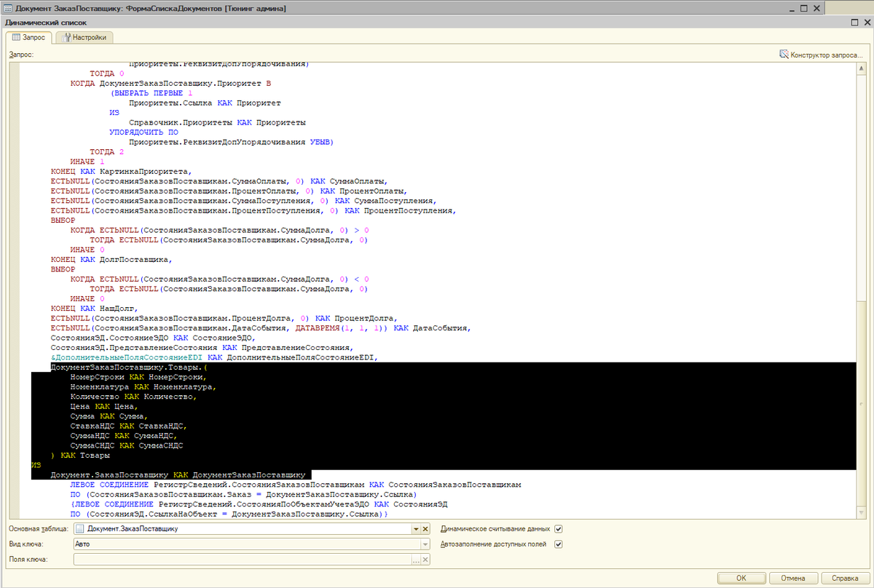Image resolution: width=874 pixels, height=588 pixels.
Task: Switch to the Запрос tab
Action: 30,38
